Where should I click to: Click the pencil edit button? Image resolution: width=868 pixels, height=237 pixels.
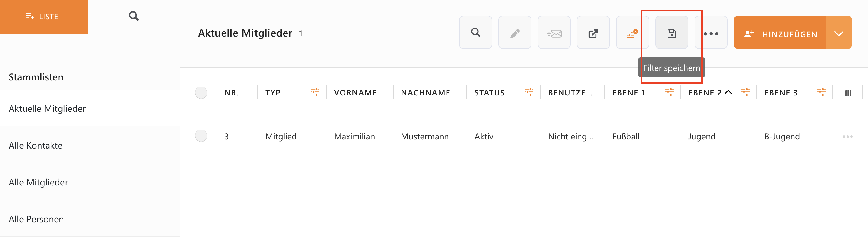pos(515,33)
